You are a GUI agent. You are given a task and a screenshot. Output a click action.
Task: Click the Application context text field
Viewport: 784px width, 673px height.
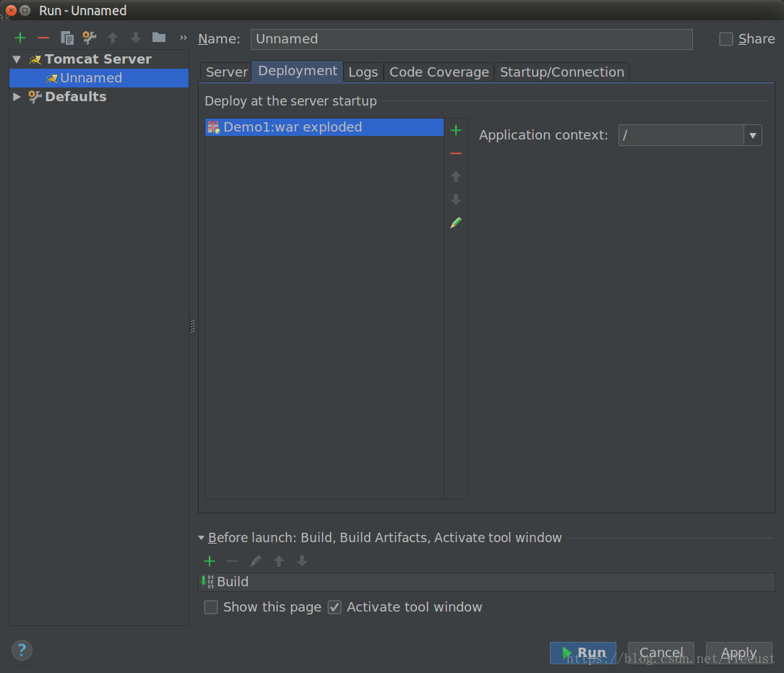click(x=681, y=136)
